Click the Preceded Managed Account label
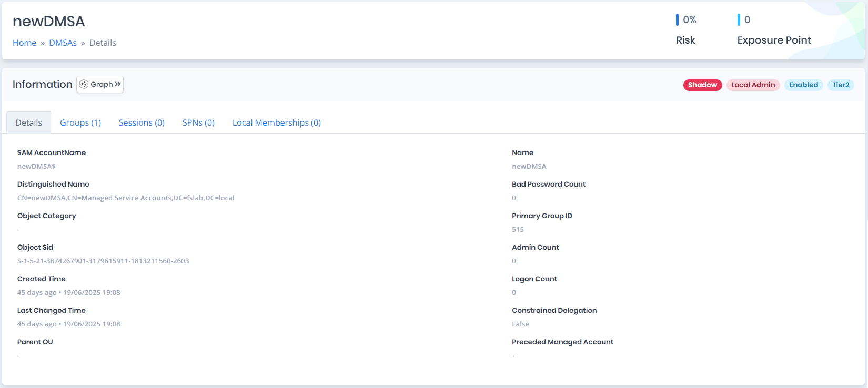 tap(562, 342)
